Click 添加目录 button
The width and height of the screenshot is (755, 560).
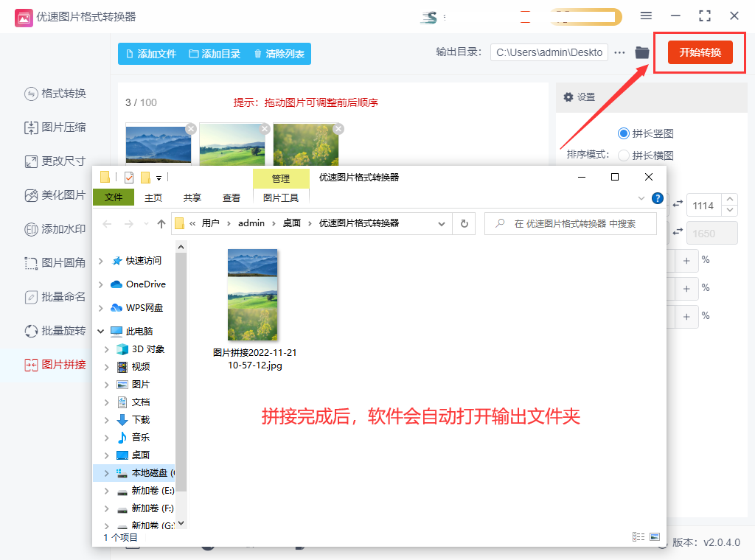[215, 54]
